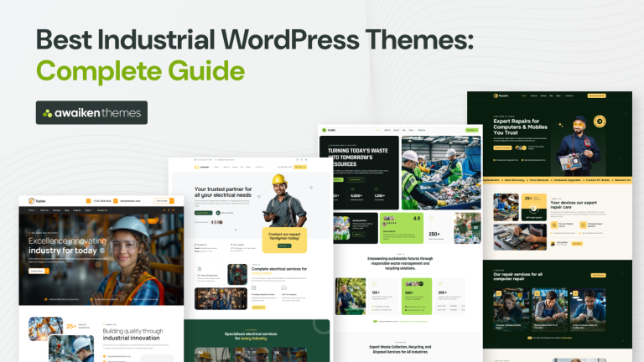Click the Repairit logo in dark header
644x362 pixels.
pyautogui.click(x=501, y=96)
